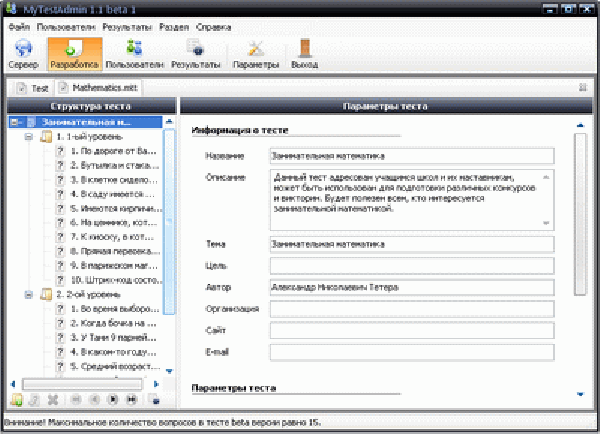Click into the empty Сайт field
The height and width of the screenshot is (434, 600).
[x=412, y=330]
